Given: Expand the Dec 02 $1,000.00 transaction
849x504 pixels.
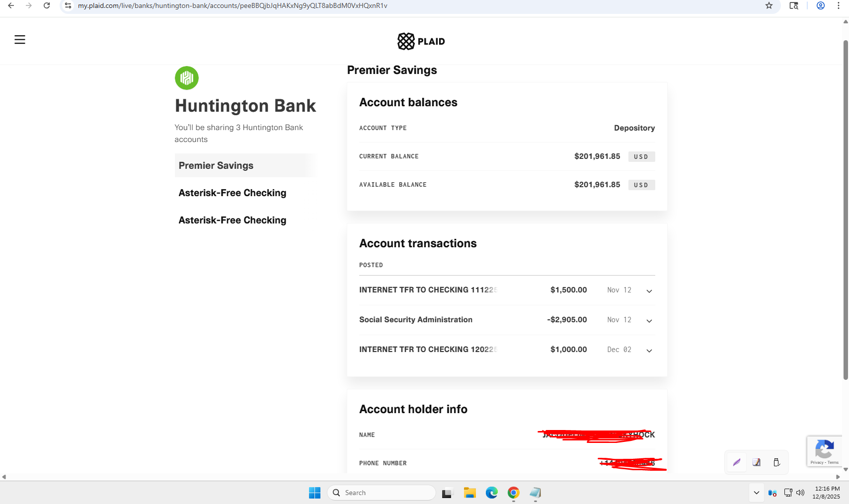Looking at the screenshot, I should coord(649,351).
